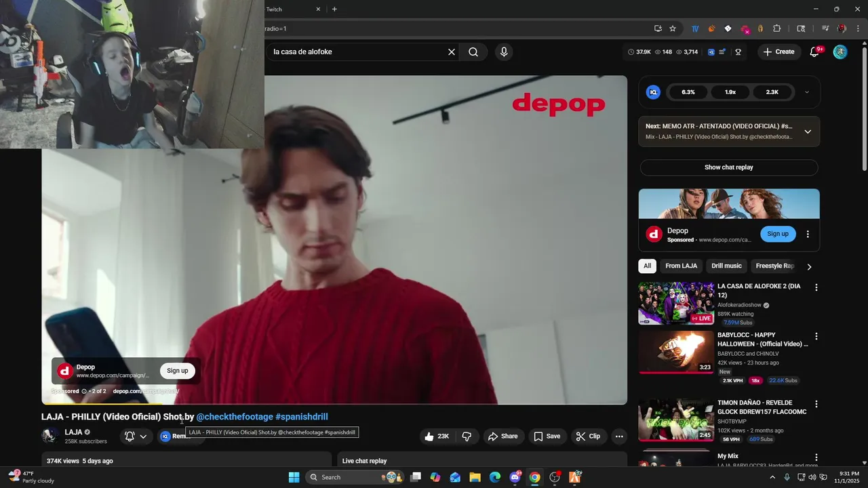Viewport: 868px width, 488px height.
Task: Open the LAJA channel avatar
Action: tap(50, 436)
